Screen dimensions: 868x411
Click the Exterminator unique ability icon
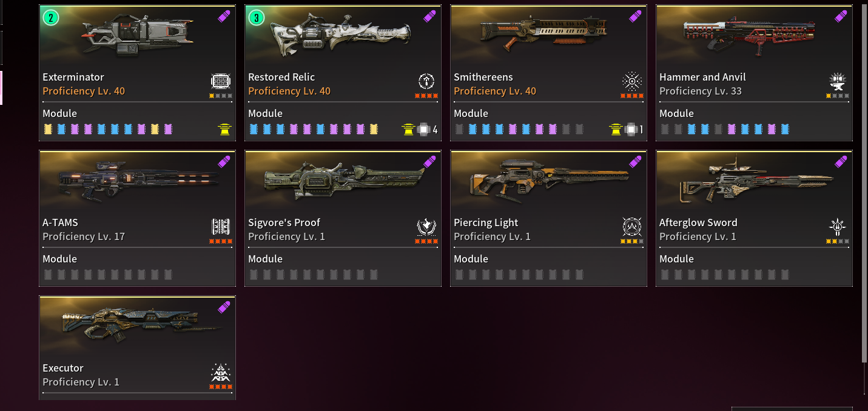point(221,81)
